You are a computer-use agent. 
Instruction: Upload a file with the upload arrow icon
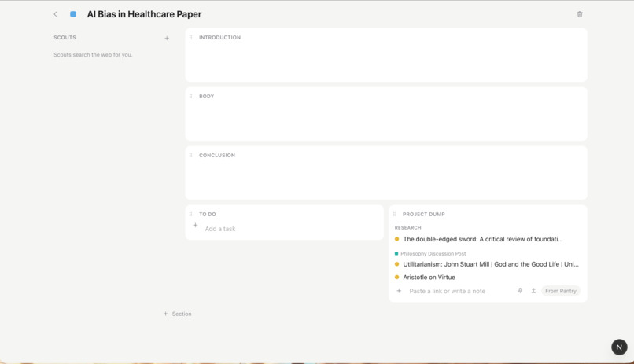click(x=533, y=290)
